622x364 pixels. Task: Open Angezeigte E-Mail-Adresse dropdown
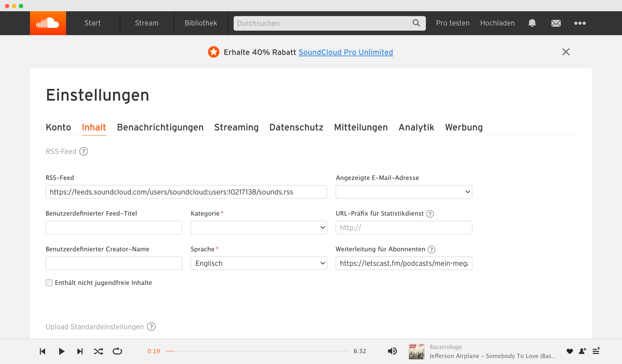pos(404,192)
